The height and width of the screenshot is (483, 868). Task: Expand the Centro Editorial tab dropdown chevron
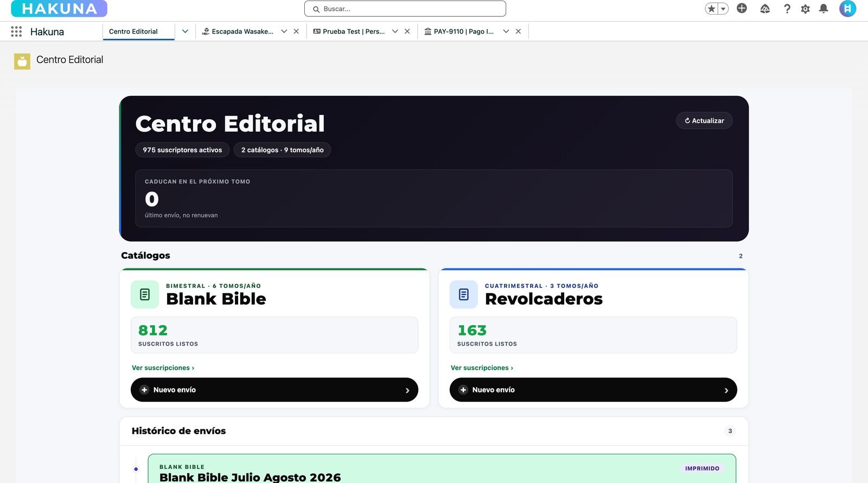(185, 31)
